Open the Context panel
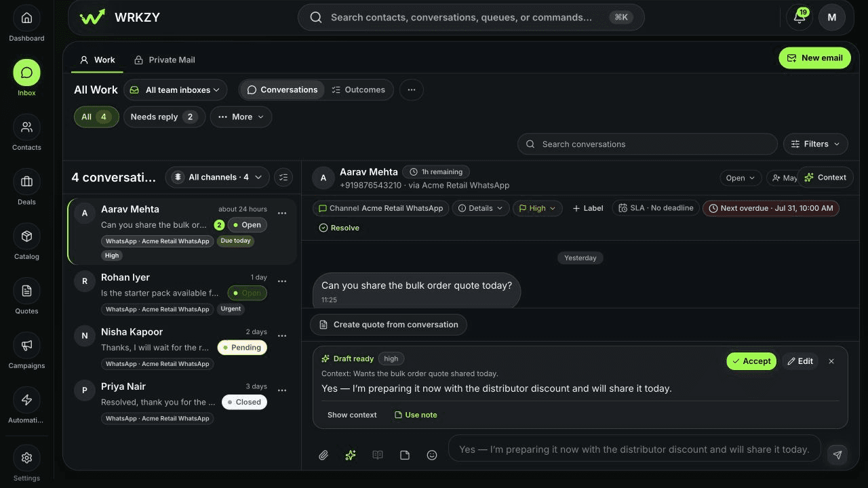 [825, 178]
